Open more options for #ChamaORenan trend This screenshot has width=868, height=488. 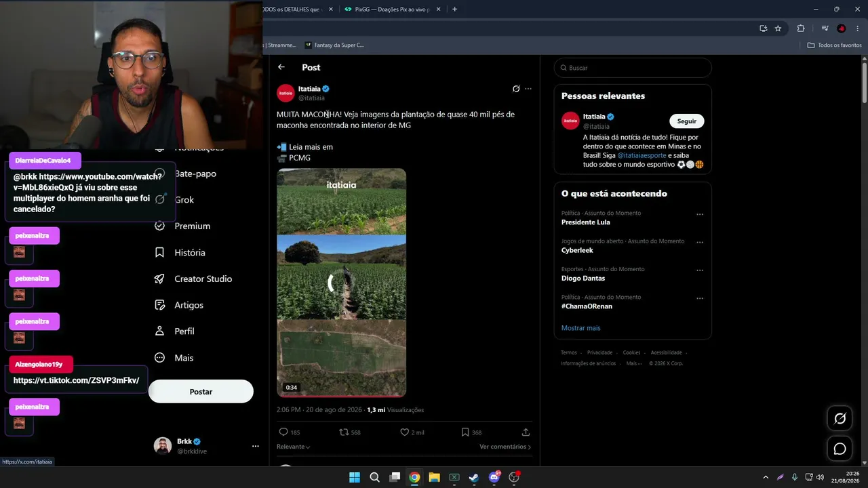(700, 298)
